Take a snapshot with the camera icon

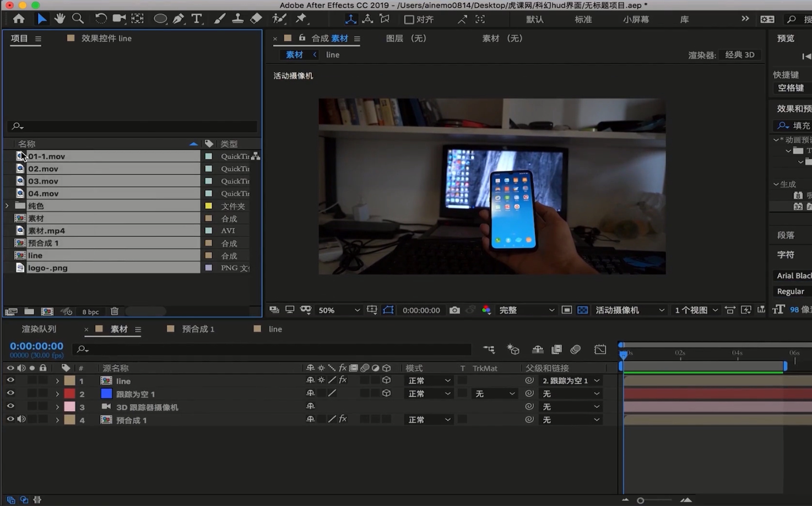[x=454, y=310]
